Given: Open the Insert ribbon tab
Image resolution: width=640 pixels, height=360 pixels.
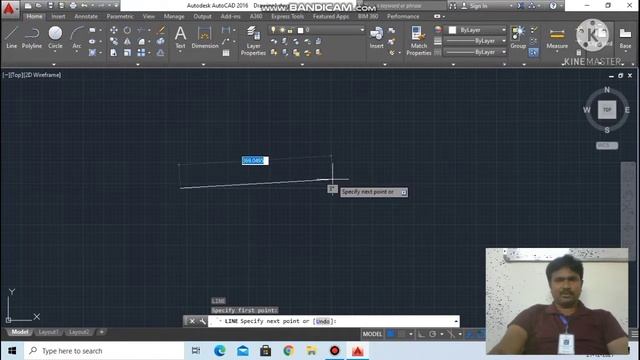Looking at the screenshot, I should 58,16.
